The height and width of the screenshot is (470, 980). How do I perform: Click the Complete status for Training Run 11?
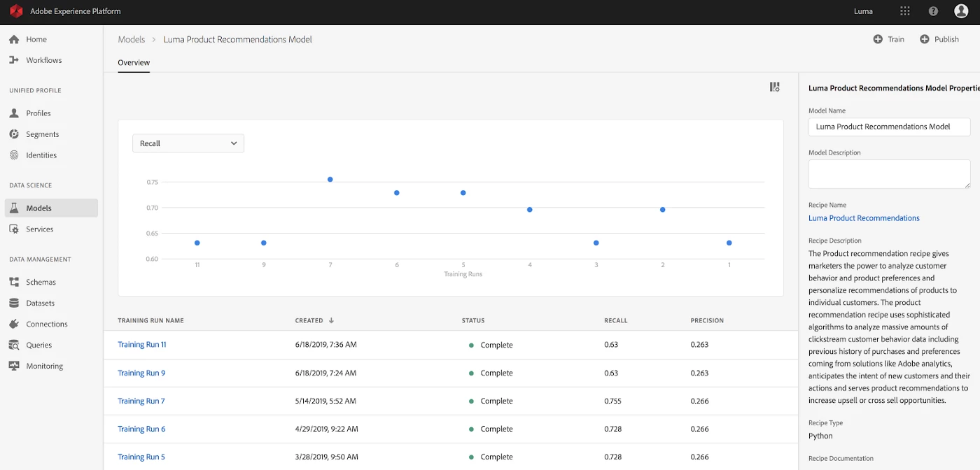[x=491, y=345]
